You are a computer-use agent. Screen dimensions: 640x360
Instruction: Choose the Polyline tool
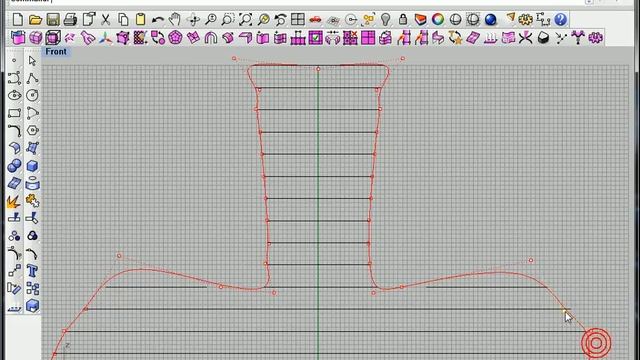coord(32,78)
